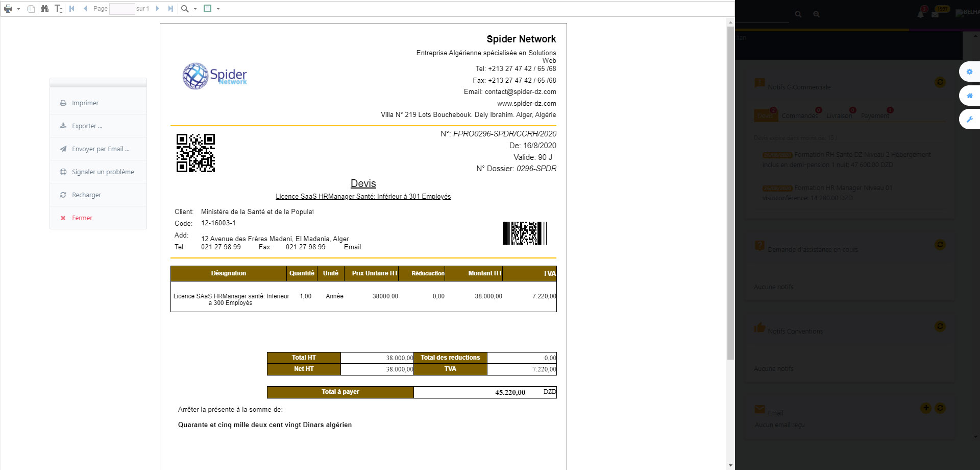Click the copy pages icon
Screen dimensions: 980x470
(x=31, y=9)
